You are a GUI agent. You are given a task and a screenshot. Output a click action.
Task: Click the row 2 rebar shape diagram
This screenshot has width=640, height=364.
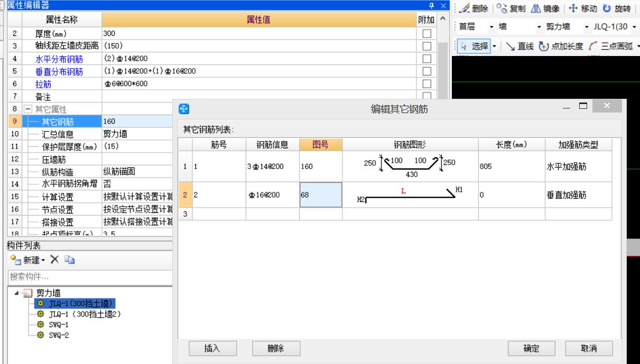click(410, 195)
